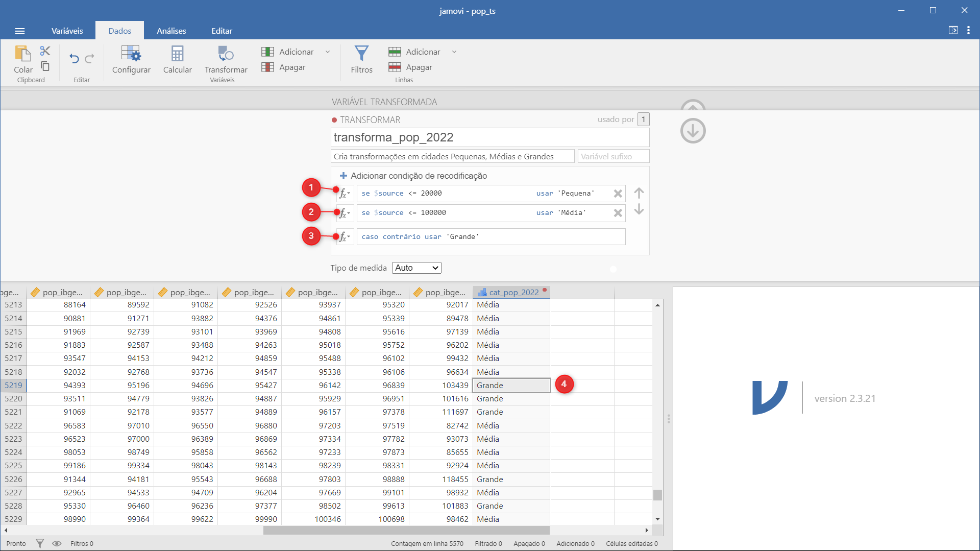This screenshot has width=980, height=551.
Task: Toggle the status bar filter funnel
Action: 40,543
